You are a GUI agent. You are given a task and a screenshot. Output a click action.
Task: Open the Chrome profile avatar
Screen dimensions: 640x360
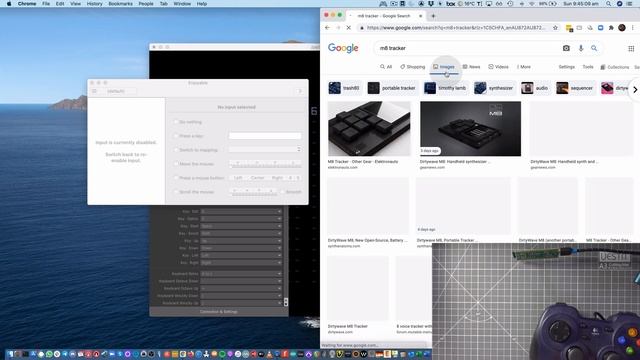(622, 28)
